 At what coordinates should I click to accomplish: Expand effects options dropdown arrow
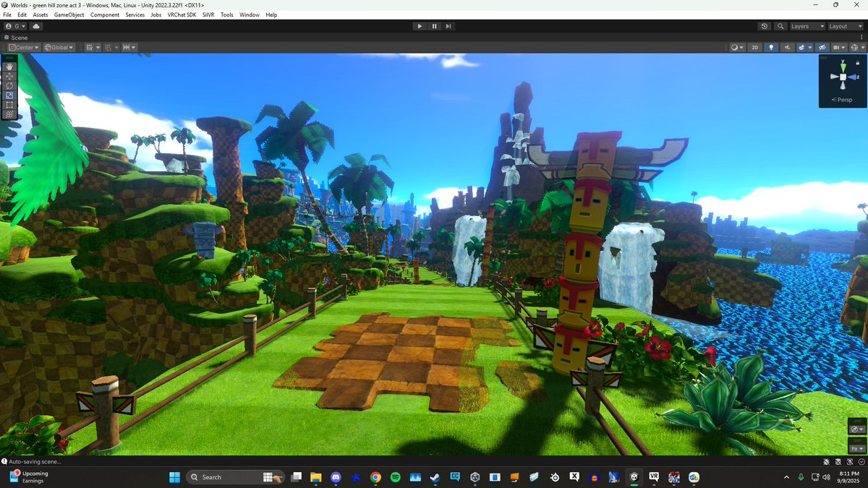[810, 47]
